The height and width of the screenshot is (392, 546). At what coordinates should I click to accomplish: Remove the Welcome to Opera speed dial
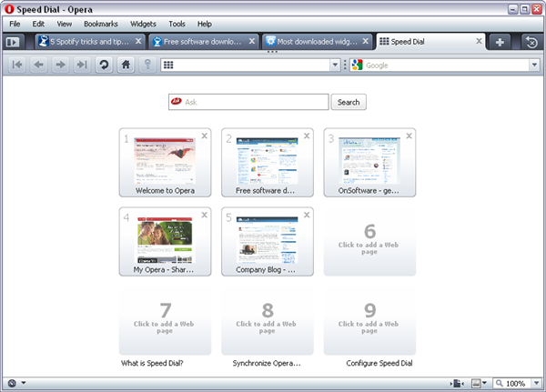tap(205, 136)
